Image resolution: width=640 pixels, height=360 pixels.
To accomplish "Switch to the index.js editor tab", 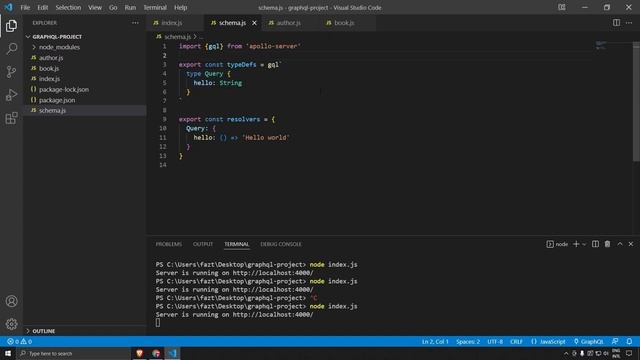I will (x=172, y=23).
